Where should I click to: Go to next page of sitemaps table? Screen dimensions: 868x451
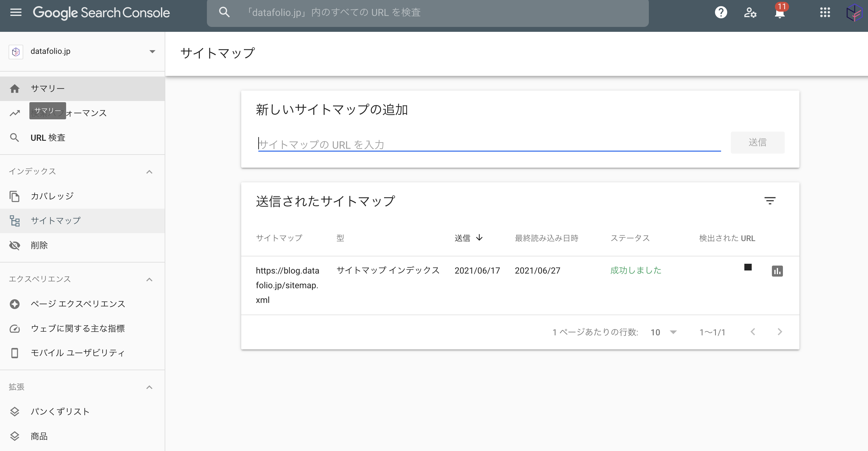click(780, 332)
